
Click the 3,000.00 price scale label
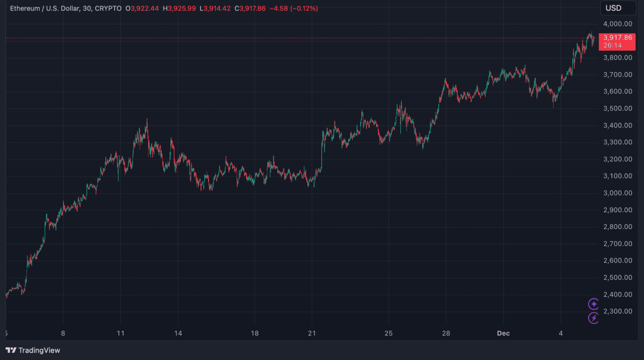coord(617,193)
